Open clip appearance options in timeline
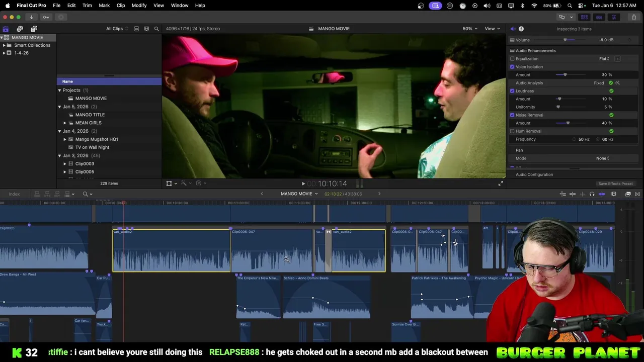The image size is (644, 362). point(614,194)
